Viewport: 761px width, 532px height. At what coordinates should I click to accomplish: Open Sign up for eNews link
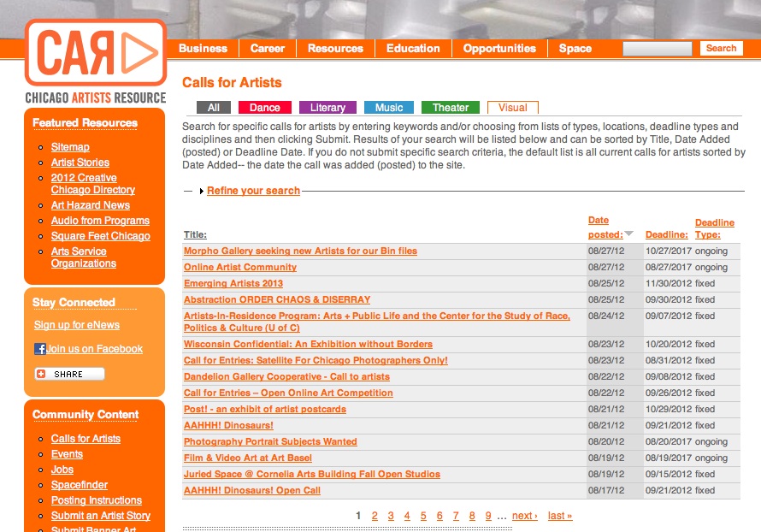pos(77,325)
